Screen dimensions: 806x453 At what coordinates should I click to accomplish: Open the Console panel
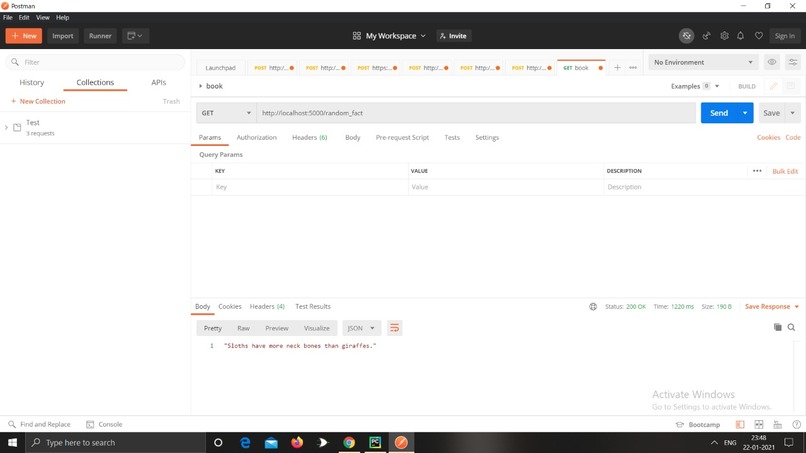pos(104,425)
